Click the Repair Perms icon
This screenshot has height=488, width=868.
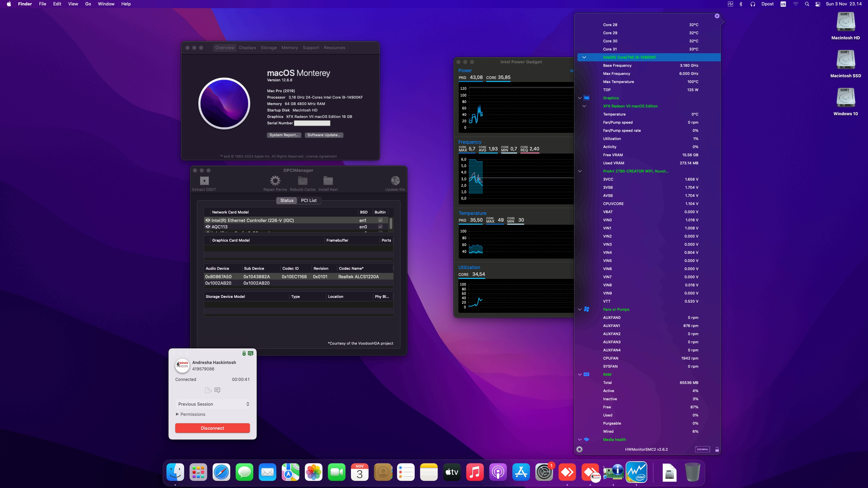[275, 181]
